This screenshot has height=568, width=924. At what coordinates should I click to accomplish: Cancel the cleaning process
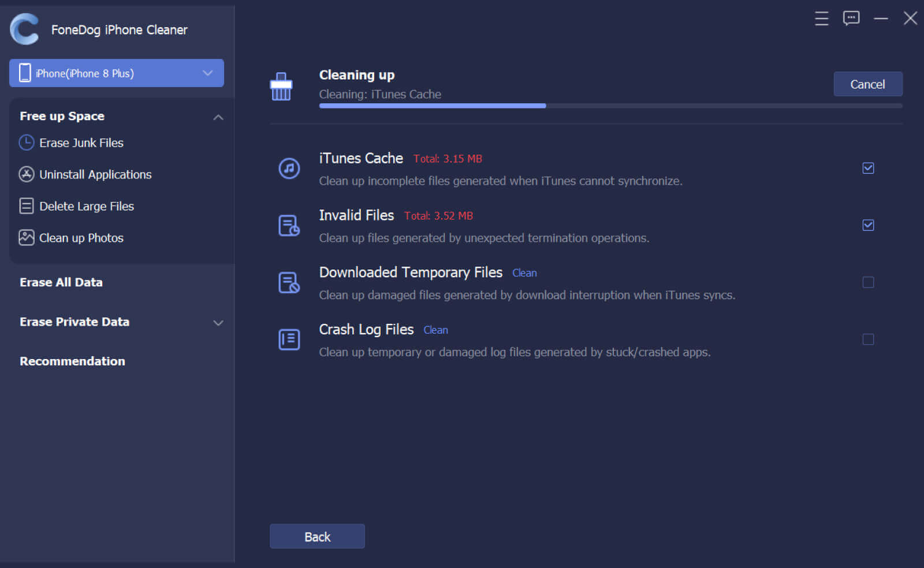[x=867, y=84]
